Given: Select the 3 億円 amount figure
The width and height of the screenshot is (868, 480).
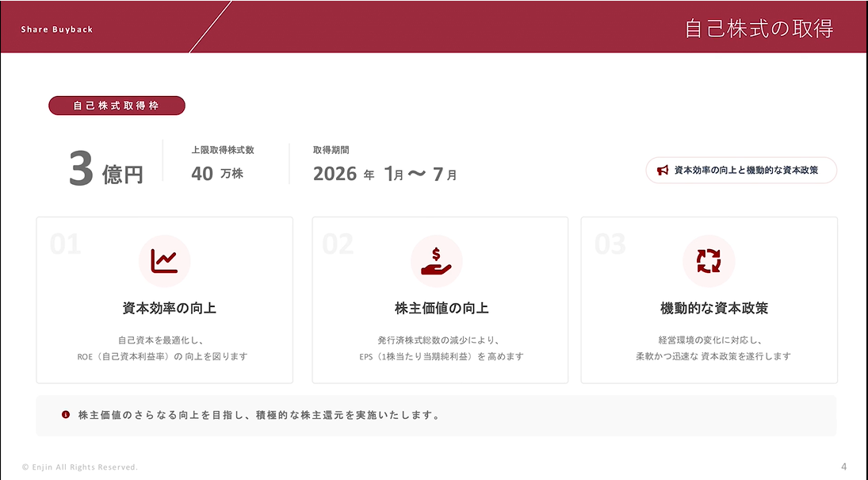Looking at the screenshot, I should coord(106,171).
